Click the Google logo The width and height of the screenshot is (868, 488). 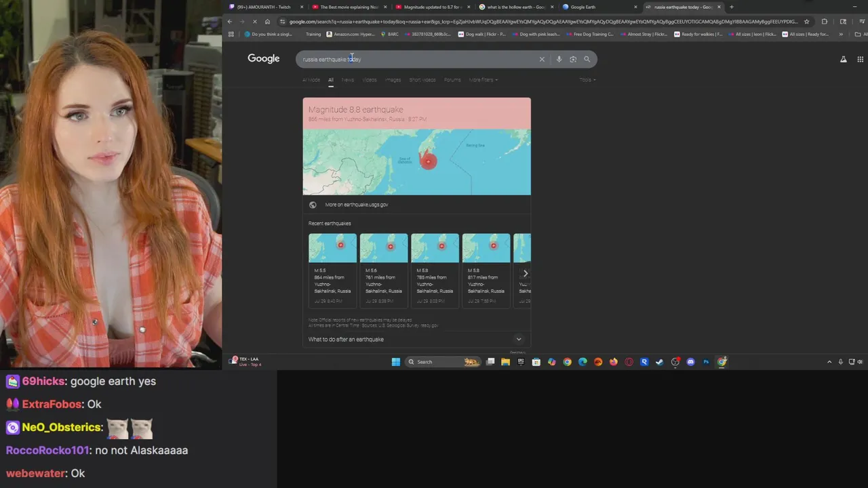(263, 59)
